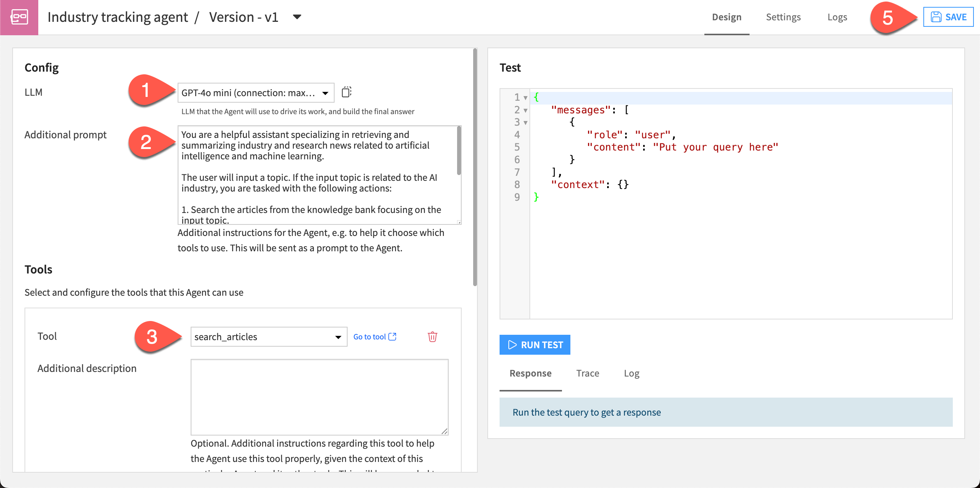Click line number 9 in the editor gutter
The height and width of the screenshot is (488, 980).
click(x=517, y=197)
